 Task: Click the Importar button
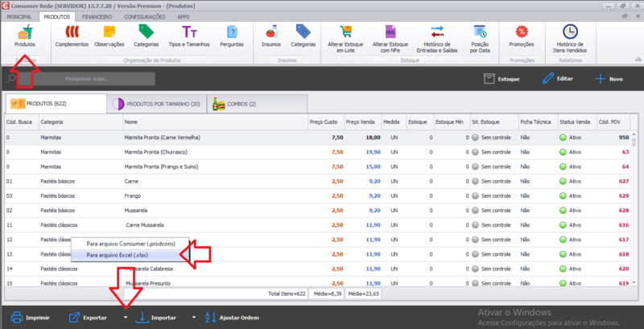coord(156,318)
